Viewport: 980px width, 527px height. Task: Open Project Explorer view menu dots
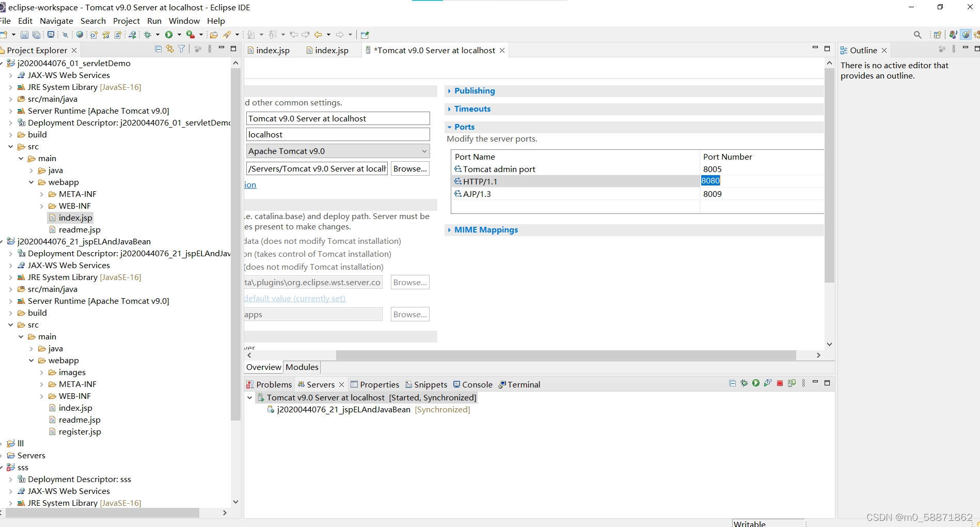pos(210,49)
